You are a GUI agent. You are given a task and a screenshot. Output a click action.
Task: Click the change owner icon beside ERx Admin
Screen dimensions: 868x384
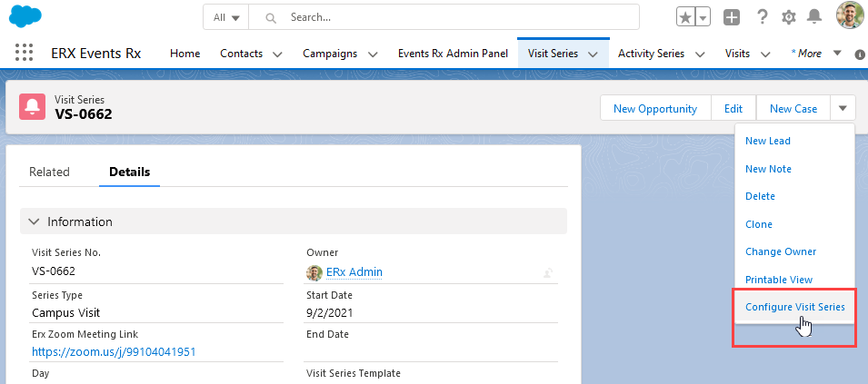pos(549,272)
